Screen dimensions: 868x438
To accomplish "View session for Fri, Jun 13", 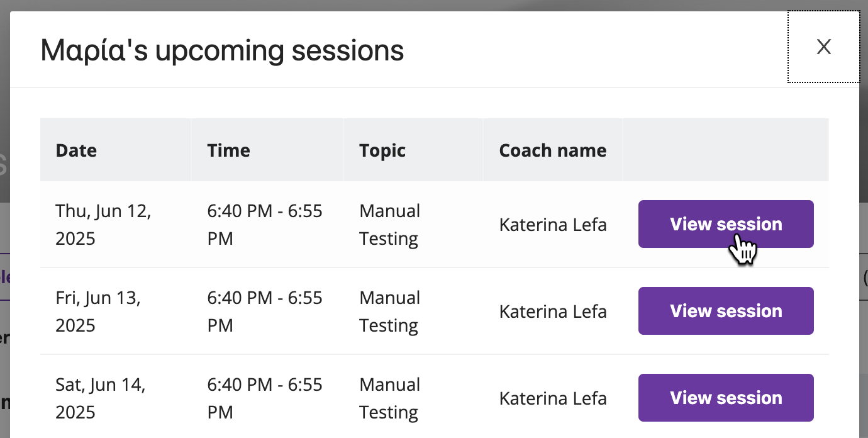I will 726,311.
